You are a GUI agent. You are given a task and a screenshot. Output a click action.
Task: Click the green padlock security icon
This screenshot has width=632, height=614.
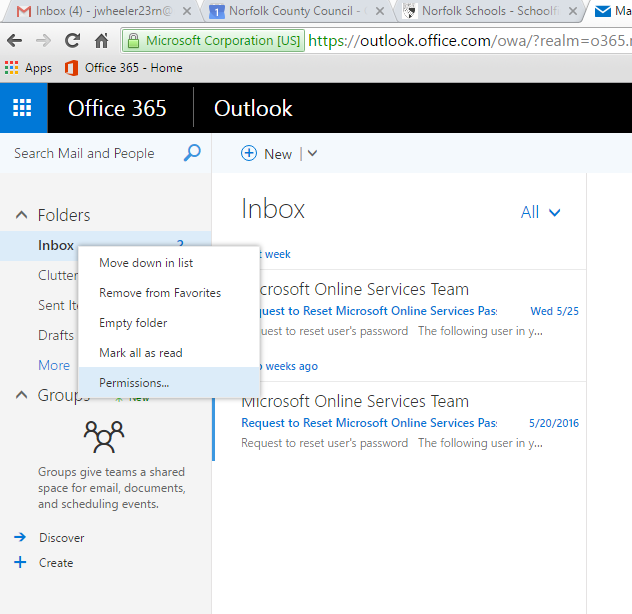[x=133, y=41]
